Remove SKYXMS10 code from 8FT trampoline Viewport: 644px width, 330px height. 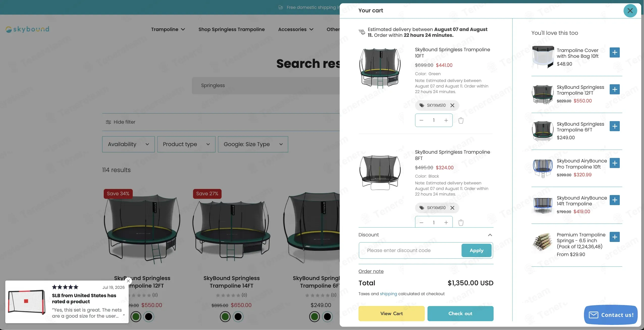pos(452,208)
